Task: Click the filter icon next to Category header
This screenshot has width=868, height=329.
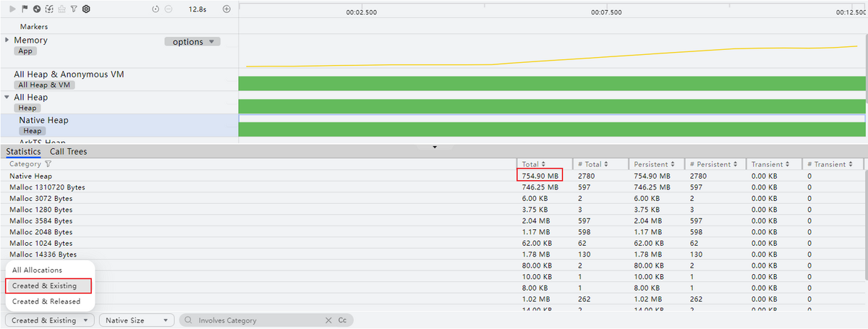Action: coord(48,164)
